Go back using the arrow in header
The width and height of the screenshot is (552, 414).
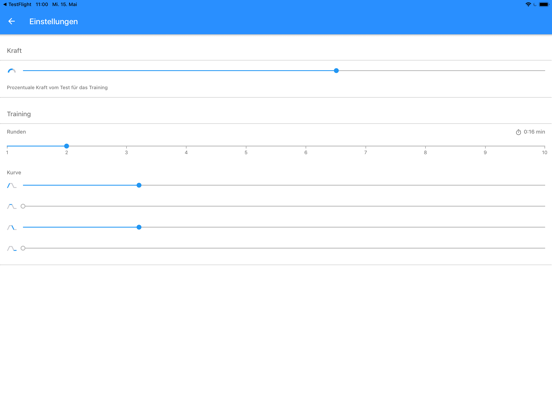coord(12,21)
